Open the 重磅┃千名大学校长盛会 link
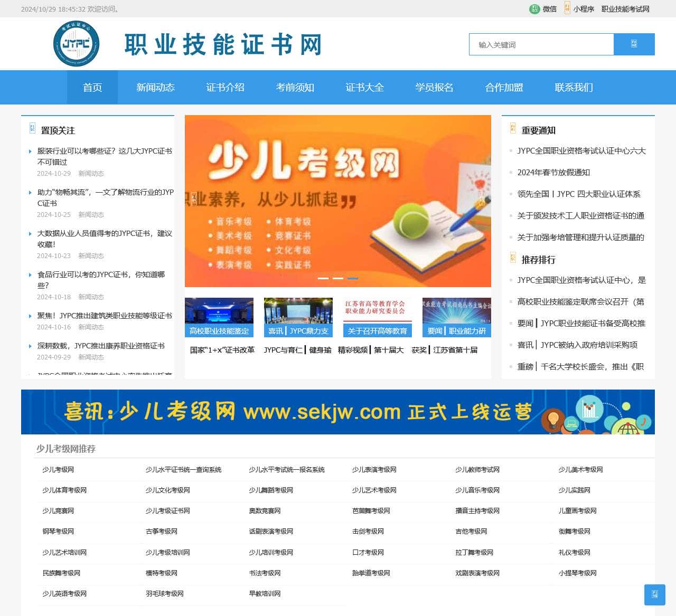The height and width of the screenshot is (616, 676). [580, 367]
